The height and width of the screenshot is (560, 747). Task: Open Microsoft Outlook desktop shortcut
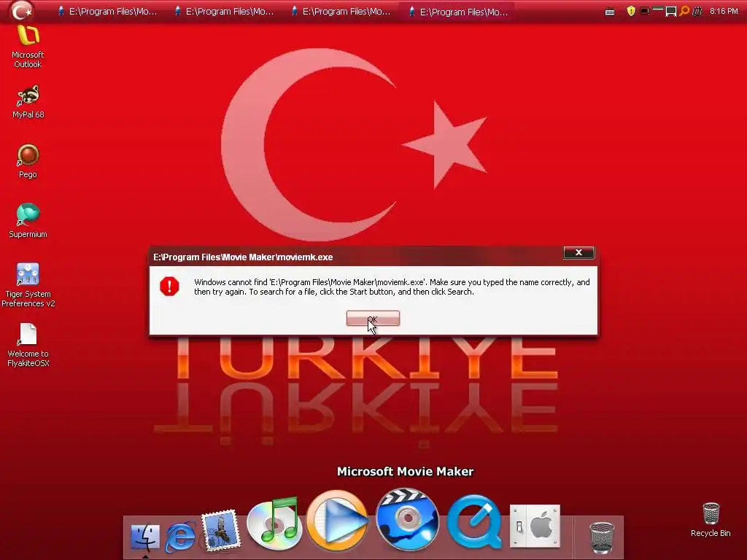pos(28,47)
